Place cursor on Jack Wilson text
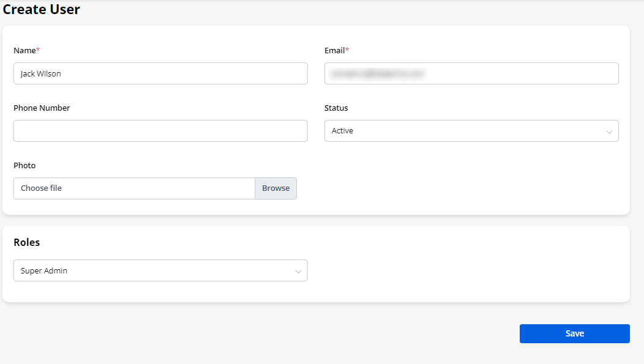This screenshot has height=364, width=644. (x=40, y=73)
